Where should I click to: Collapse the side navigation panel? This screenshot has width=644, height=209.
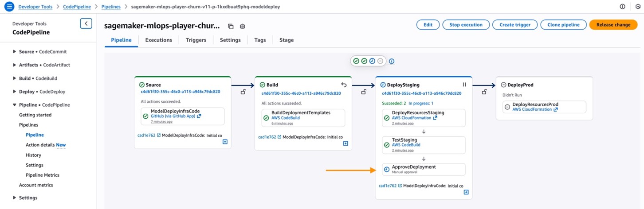coord(86,23)
